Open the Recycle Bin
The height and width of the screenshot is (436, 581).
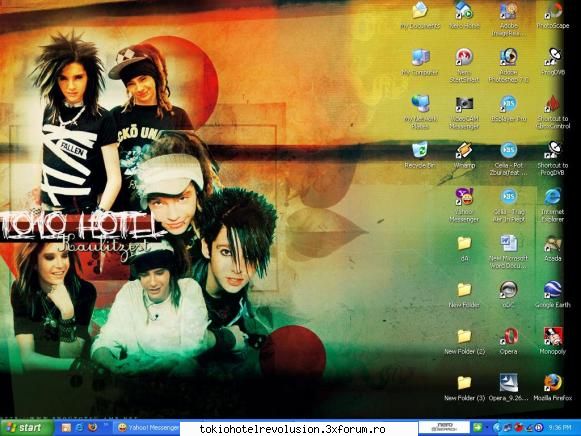(420, 155)
